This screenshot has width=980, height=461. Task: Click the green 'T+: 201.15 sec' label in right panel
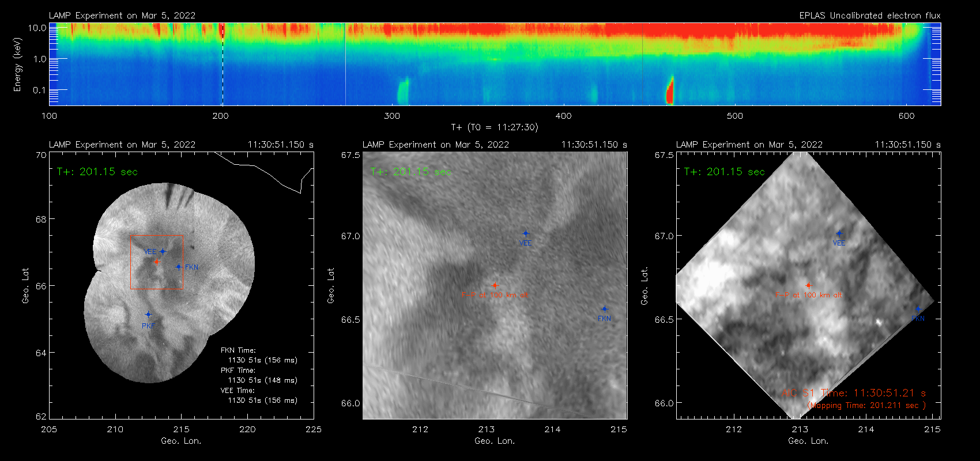tap(725, 172)
